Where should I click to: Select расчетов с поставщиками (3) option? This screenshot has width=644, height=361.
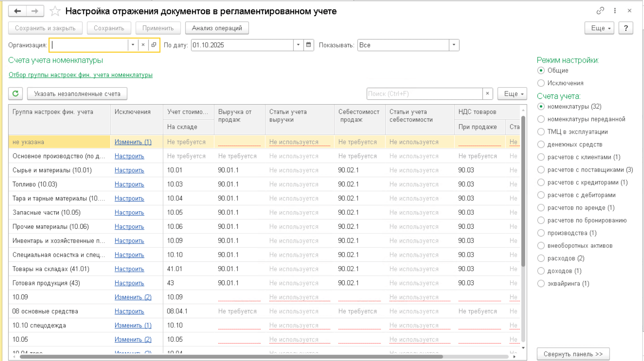pos(541,170)
